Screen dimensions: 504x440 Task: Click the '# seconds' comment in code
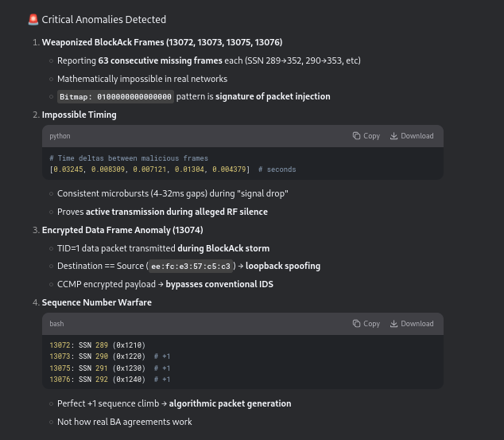277,169
